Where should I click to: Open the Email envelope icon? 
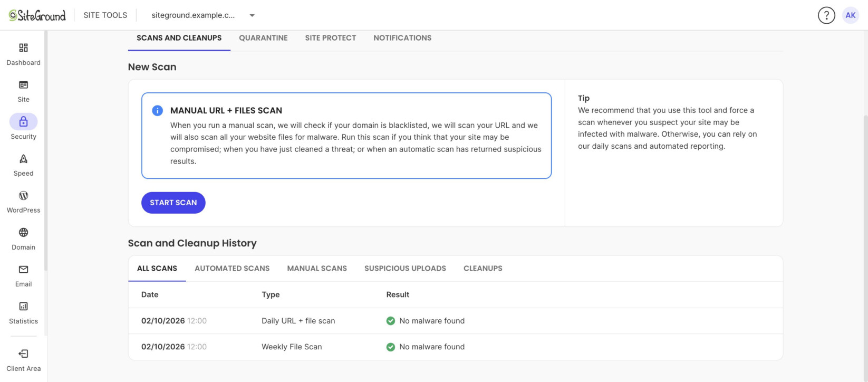click(23, 270)
